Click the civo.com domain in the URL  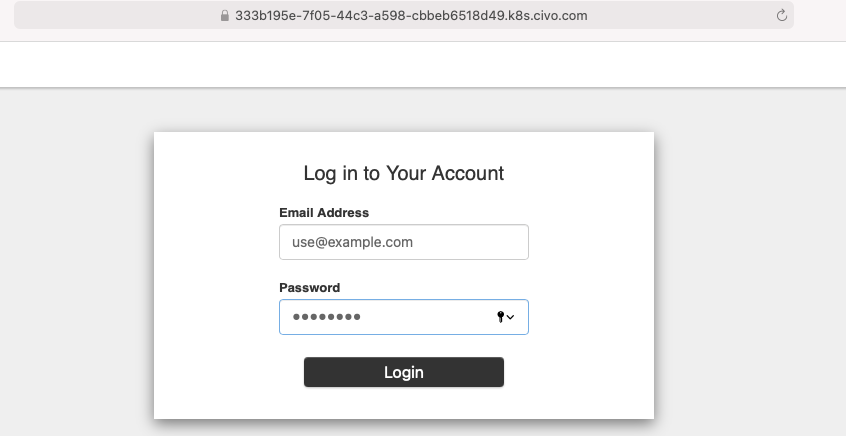pos(560,16)
